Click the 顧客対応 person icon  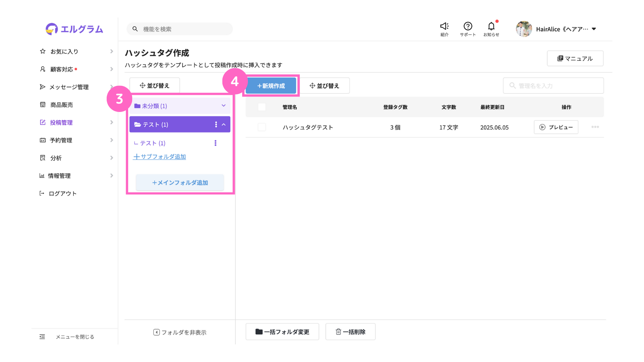[x=43, y=69]
